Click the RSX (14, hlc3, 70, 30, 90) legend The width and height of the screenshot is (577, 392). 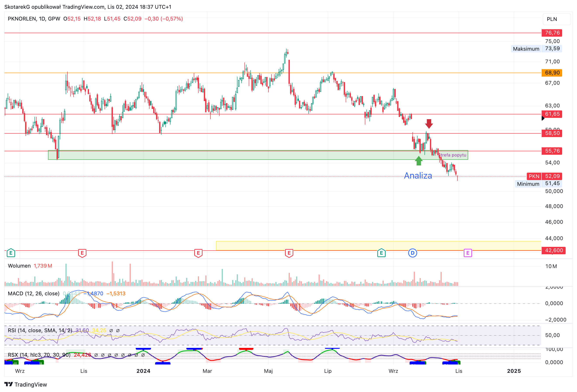tap(39, 355)
